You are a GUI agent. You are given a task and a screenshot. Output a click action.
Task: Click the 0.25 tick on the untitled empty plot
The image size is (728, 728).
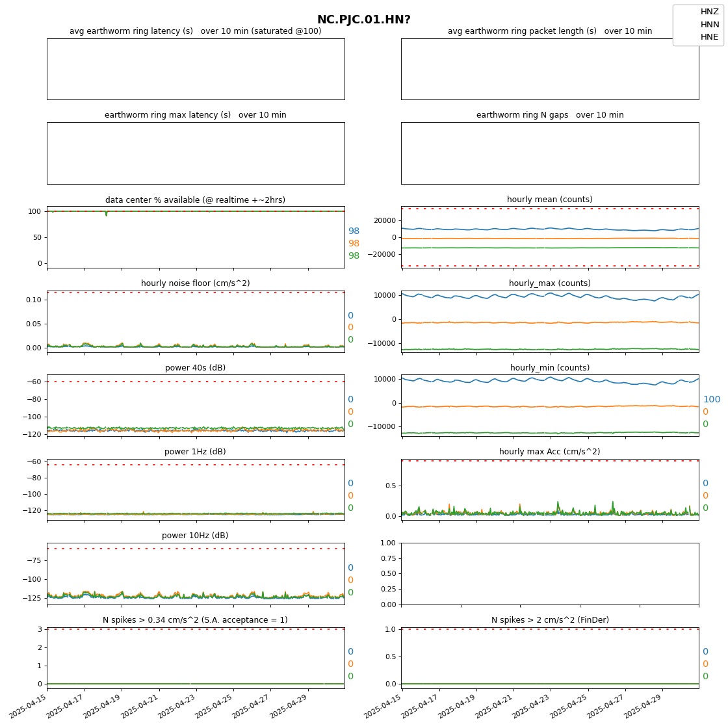click(x=388, y=589)
